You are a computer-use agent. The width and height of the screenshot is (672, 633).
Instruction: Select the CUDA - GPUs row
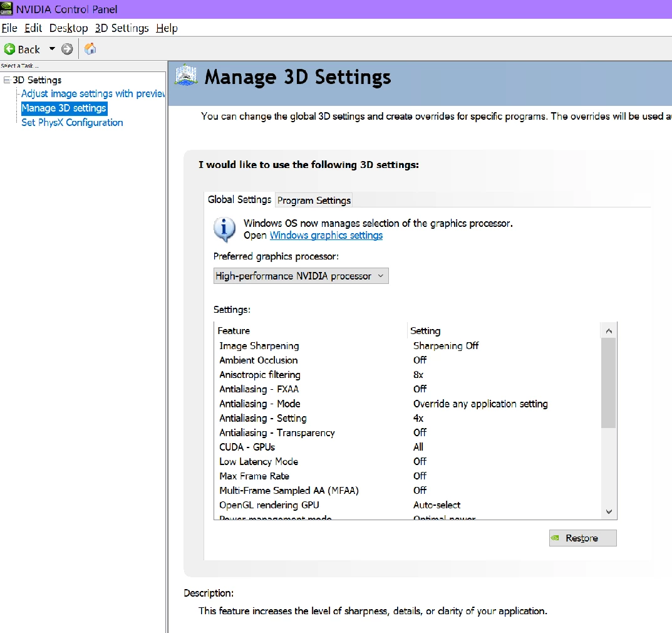pos(407,447)
